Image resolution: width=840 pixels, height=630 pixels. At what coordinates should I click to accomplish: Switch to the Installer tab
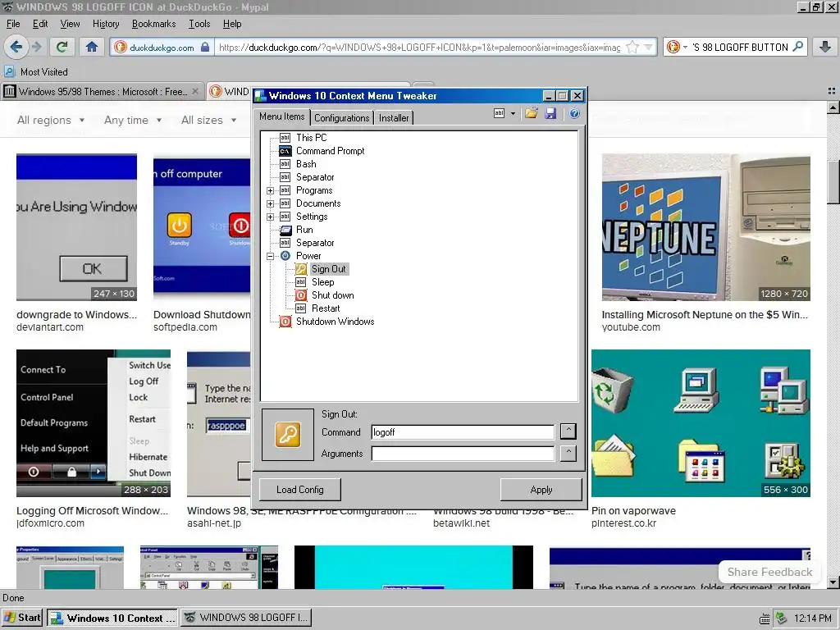click(394, 118)
